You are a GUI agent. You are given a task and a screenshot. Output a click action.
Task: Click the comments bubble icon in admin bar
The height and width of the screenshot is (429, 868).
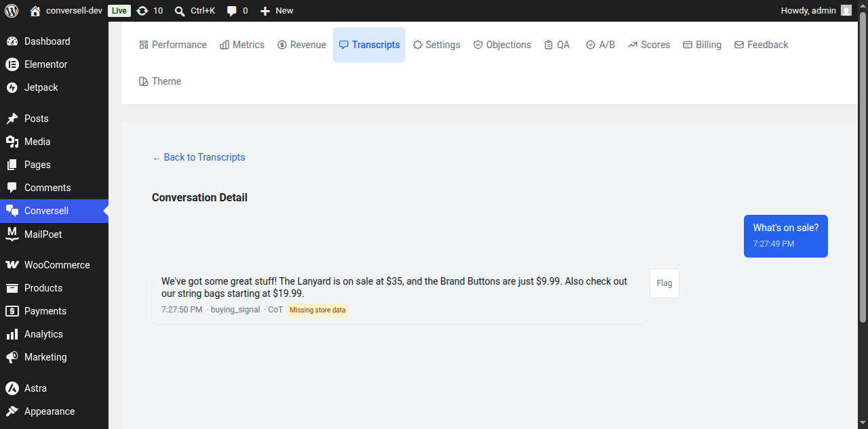[232, 10]
